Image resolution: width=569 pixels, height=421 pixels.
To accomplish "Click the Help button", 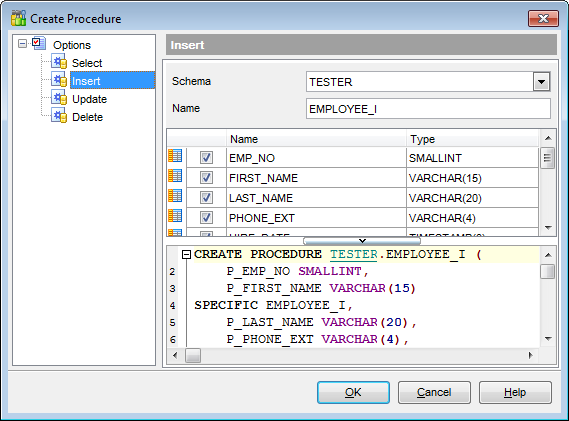I will (x=515, y=392).
